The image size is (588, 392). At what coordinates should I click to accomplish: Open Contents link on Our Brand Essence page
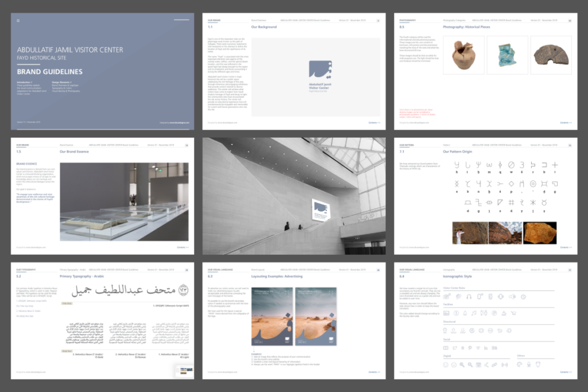[183, 247]
